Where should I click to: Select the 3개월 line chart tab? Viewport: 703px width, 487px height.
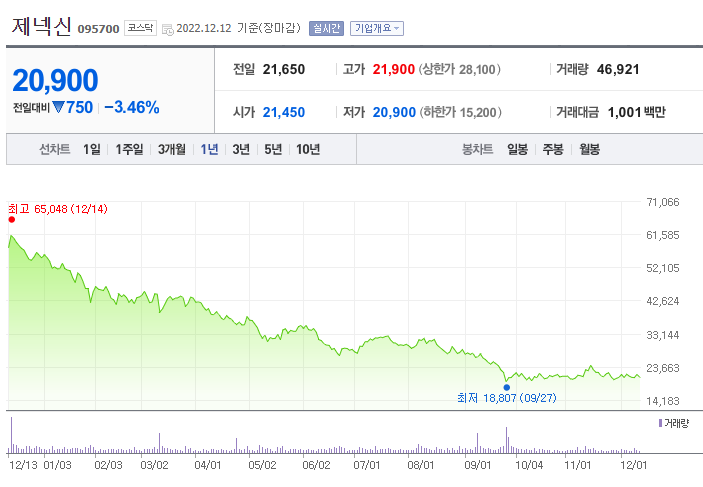171,149
